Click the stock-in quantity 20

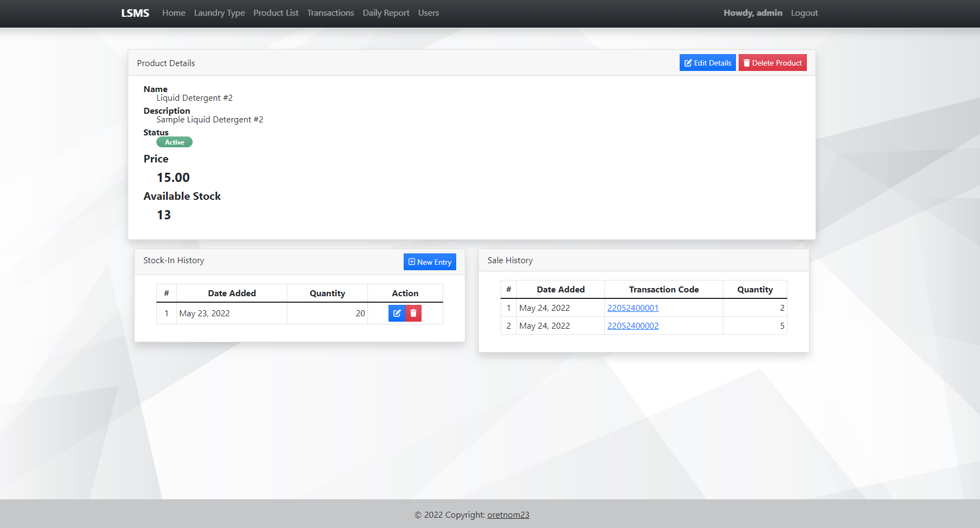pos(360,314)
